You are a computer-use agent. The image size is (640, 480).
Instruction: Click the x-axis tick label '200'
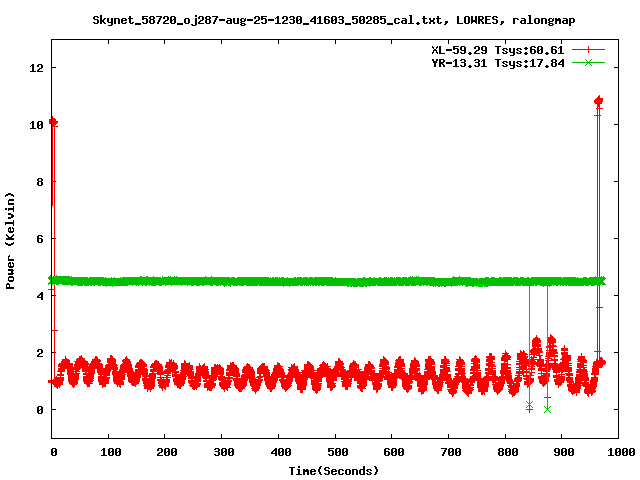tap(167, 452)
